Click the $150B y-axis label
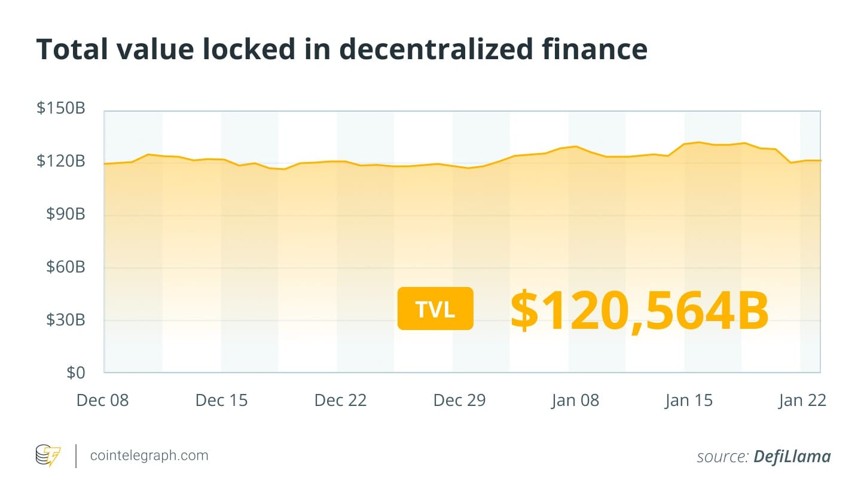 [61, 108]
